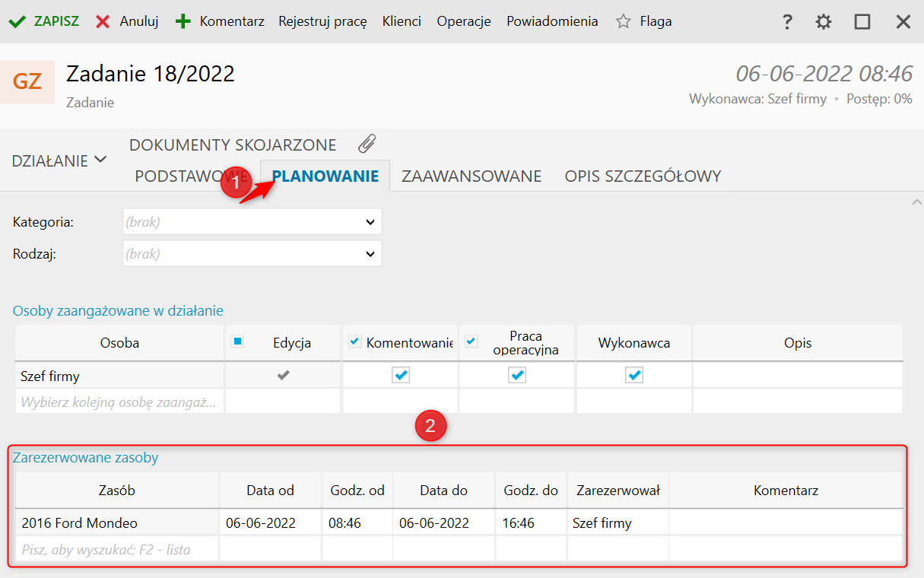Click Anuluj to cancel changes
The width and height of the screenshot is (924, 578).
click(x=126, y=21)
